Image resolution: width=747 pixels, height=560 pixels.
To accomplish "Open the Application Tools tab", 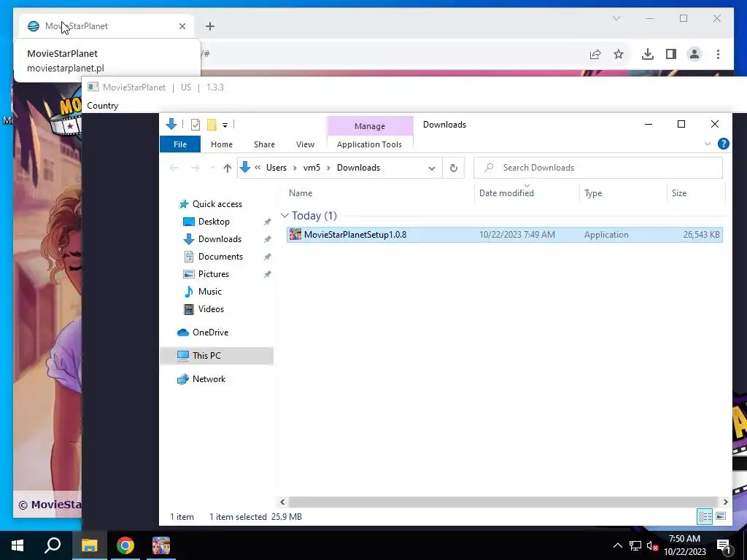I will 369,144.
